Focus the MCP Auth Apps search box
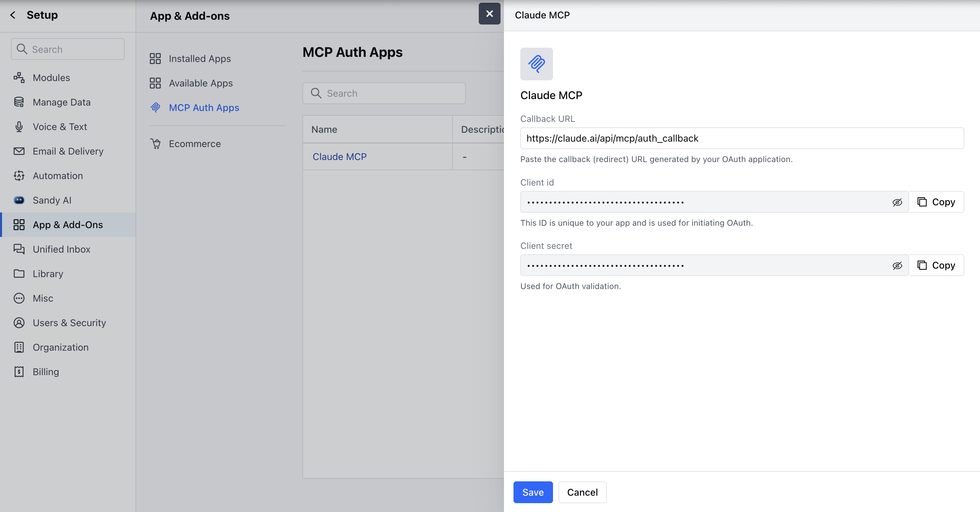This screenshot has height=512, width=980. pos(384,93)
